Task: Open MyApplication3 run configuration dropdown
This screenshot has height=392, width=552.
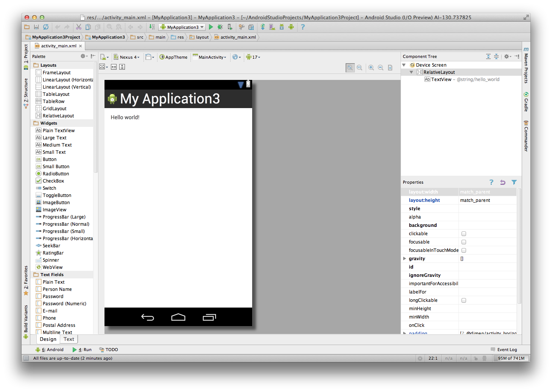Action: pos(182,27)
